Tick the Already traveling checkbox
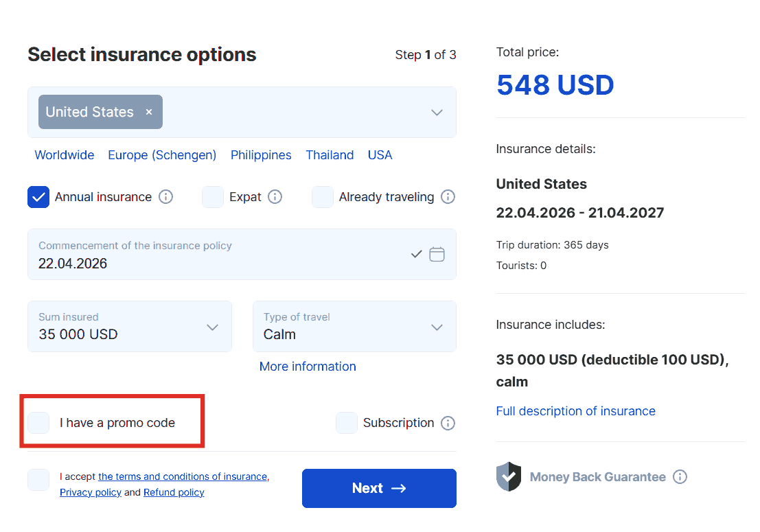 click(323, 197)
